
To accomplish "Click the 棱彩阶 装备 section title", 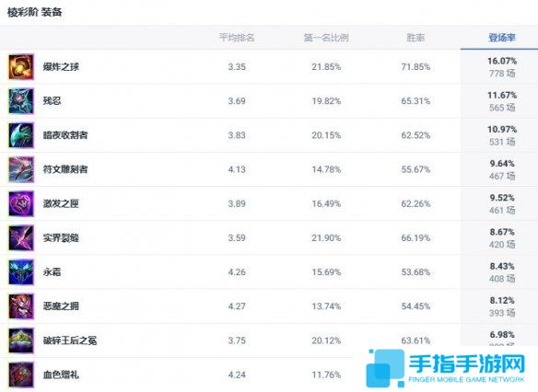I will point(35,12).
